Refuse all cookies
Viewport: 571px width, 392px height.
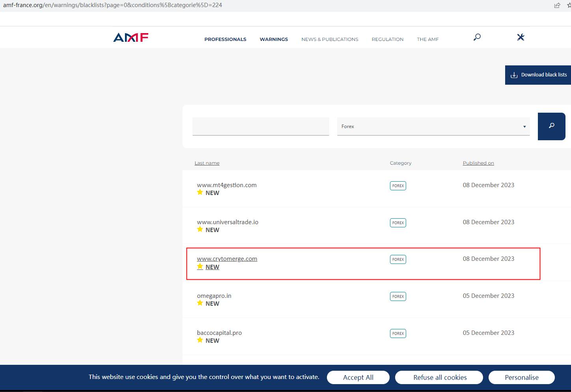(x=440, y=377)
